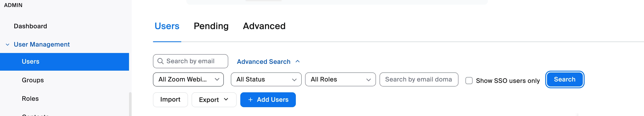Click the Search by email domain field

point(419,80)
